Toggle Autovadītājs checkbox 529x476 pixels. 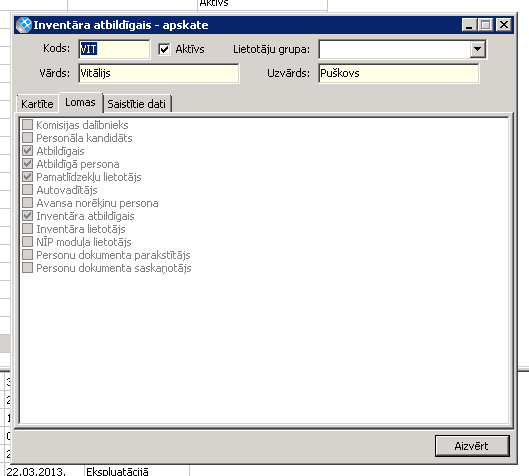27,190
